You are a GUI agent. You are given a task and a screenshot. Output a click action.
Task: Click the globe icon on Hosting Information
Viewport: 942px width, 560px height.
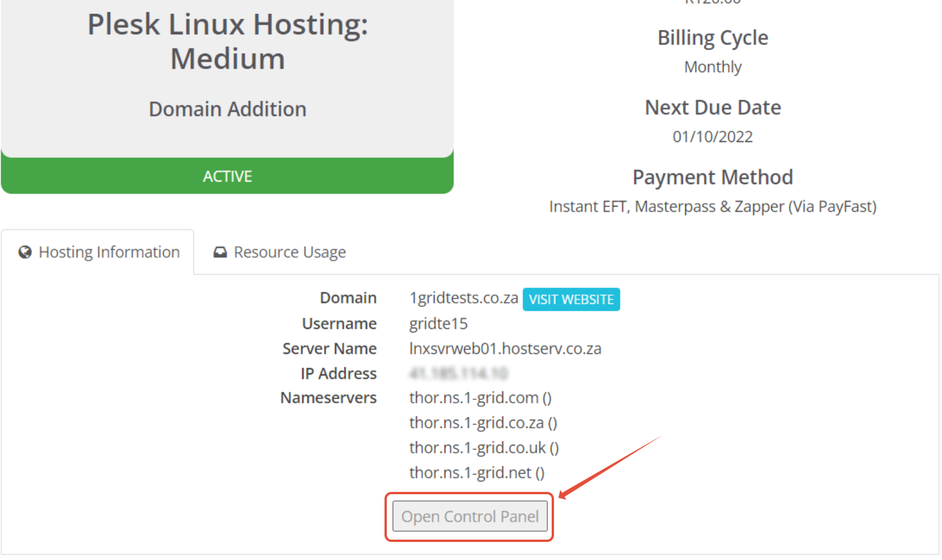tap(25, 252)
